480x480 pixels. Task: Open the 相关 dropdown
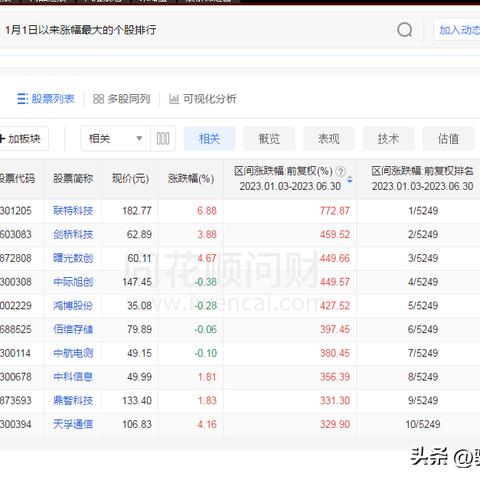pyautogui.click(x=115, y=139)
